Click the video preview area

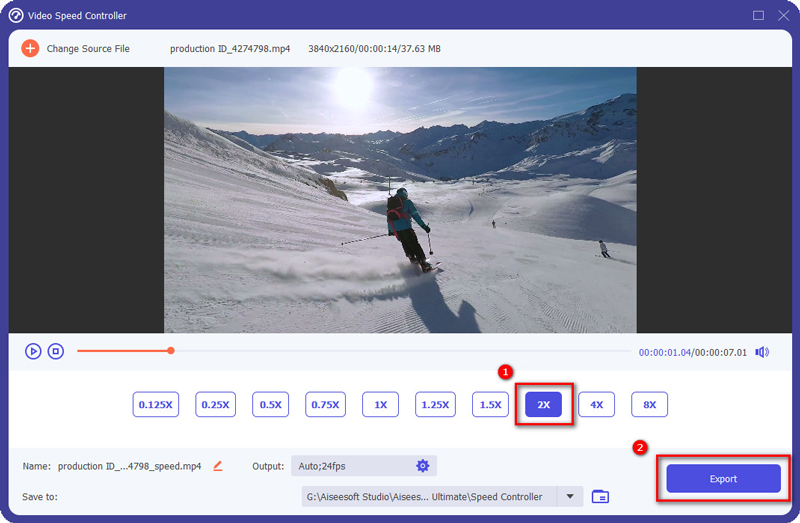click(400, 200)
